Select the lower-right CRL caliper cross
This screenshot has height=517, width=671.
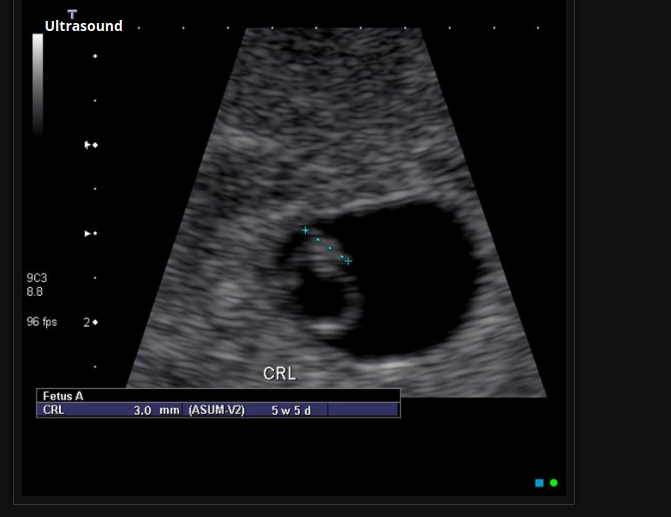(347, 260)
